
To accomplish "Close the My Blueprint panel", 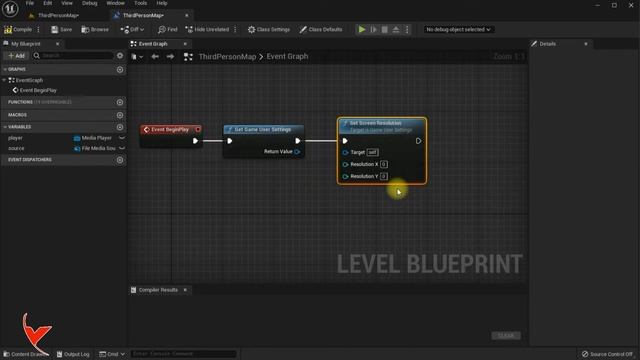I will pos(58,44).
